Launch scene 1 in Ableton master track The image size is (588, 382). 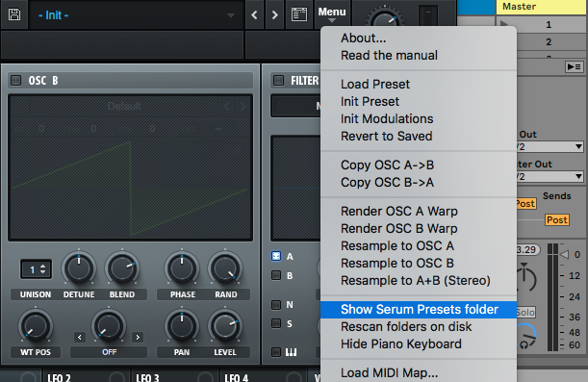point(549,24)
